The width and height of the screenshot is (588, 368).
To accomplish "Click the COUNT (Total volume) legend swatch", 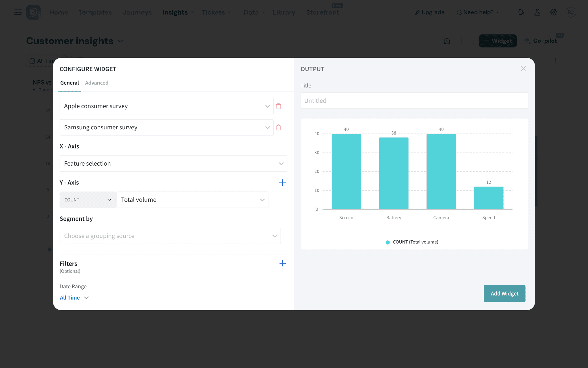I will pyautogui.click(x=388, y=242).
